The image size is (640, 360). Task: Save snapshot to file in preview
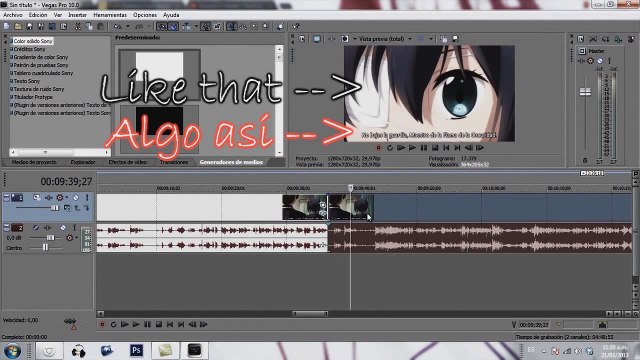(455, 39)
